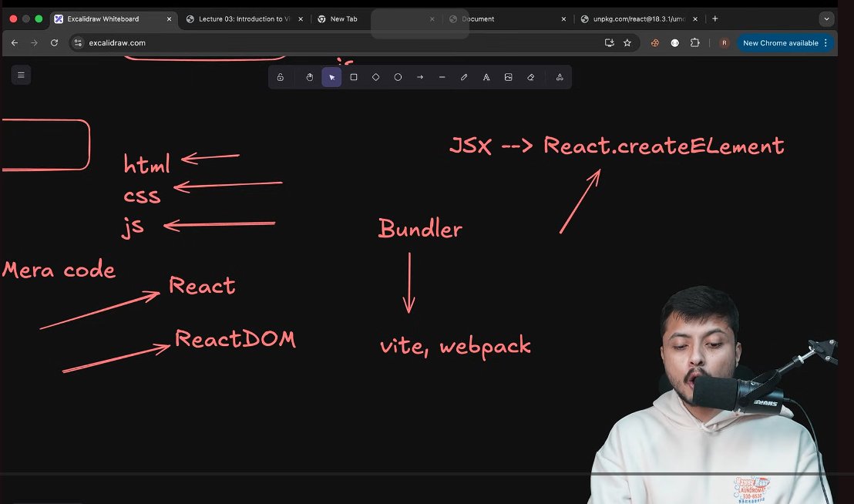This screenshot has height=504, width=854.
Task: Select the Rectangle tool
Action: point(354,77)
